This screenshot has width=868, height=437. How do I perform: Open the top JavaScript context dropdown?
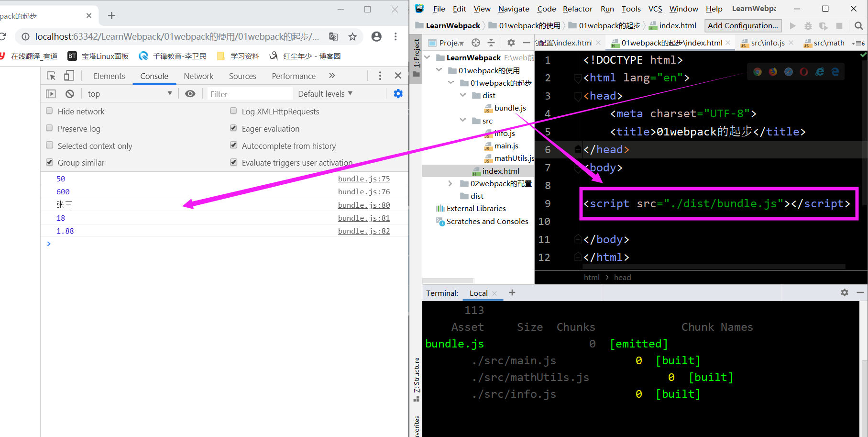pos(130,94)
